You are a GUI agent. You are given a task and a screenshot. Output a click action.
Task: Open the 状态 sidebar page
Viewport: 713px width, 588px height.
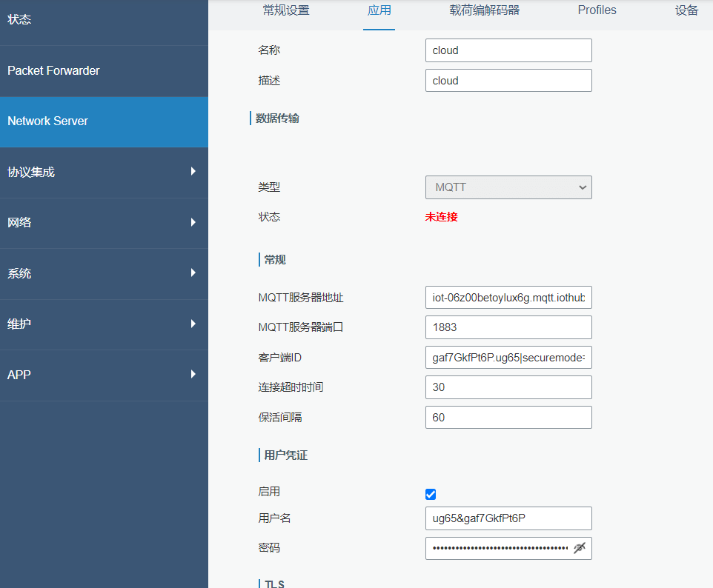(104, 20)
